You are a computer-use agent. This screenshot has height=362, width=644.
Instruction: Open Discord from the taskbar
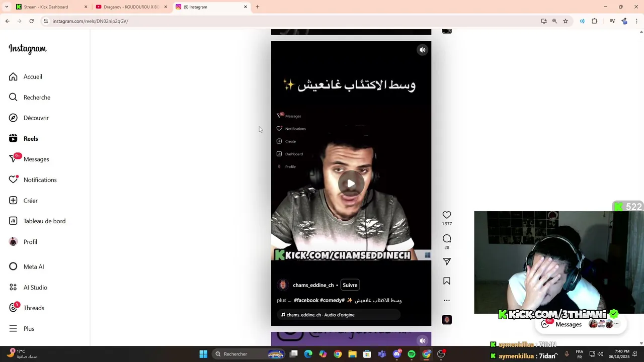tap(397, 354)
